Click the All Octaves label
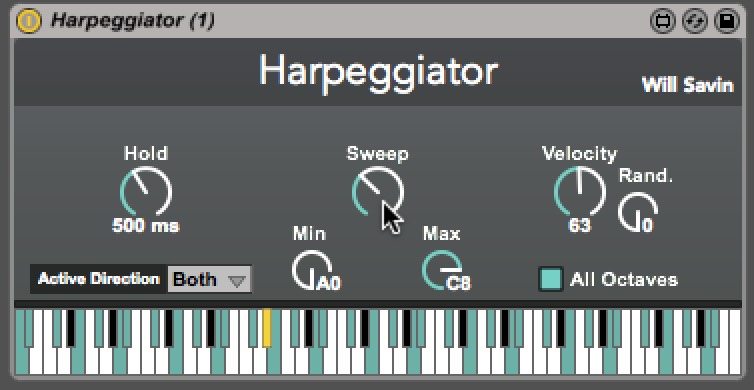The image size is (754, 390). click(x=624, y=279)
